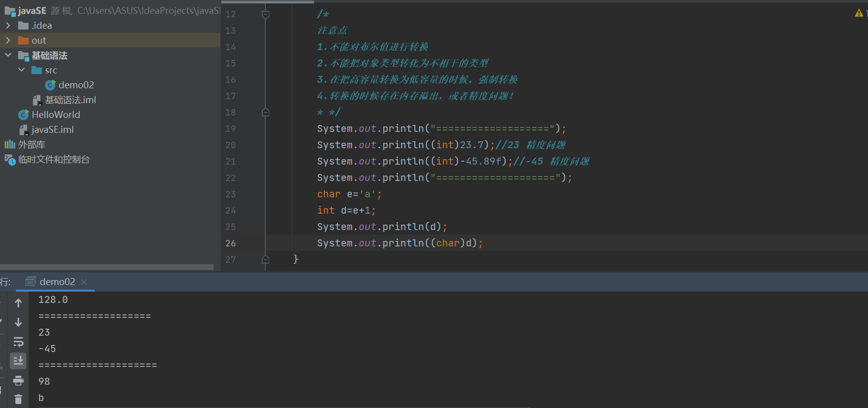Click the up arrow in the run console toolbar

tap(18, 303)
